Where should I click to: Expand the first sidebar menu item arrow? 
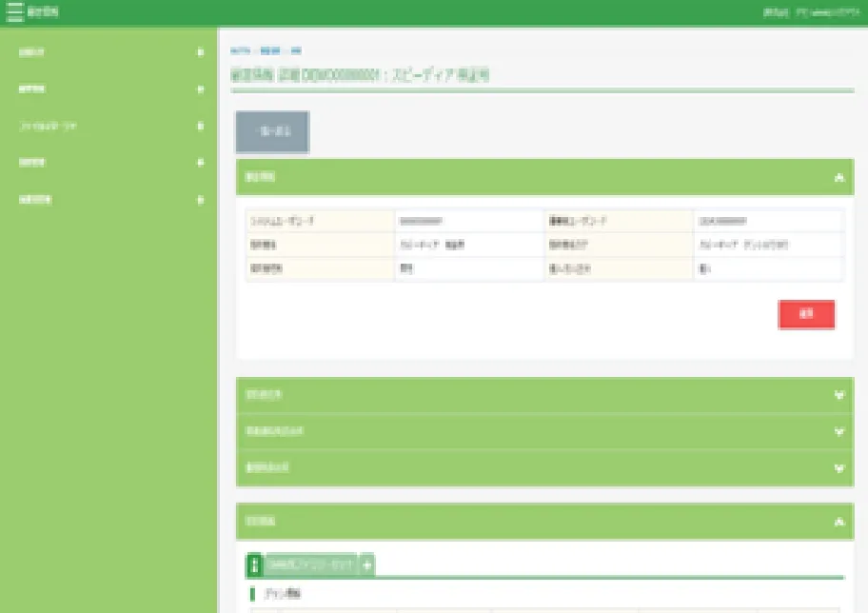tap(200, 52)
